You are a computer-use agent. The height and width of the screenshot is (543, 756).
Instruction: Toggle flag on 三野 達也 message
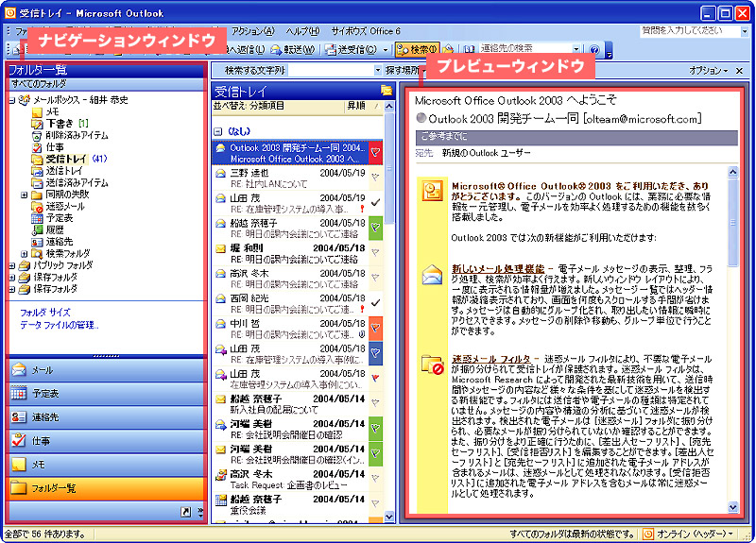coord(375,178)
